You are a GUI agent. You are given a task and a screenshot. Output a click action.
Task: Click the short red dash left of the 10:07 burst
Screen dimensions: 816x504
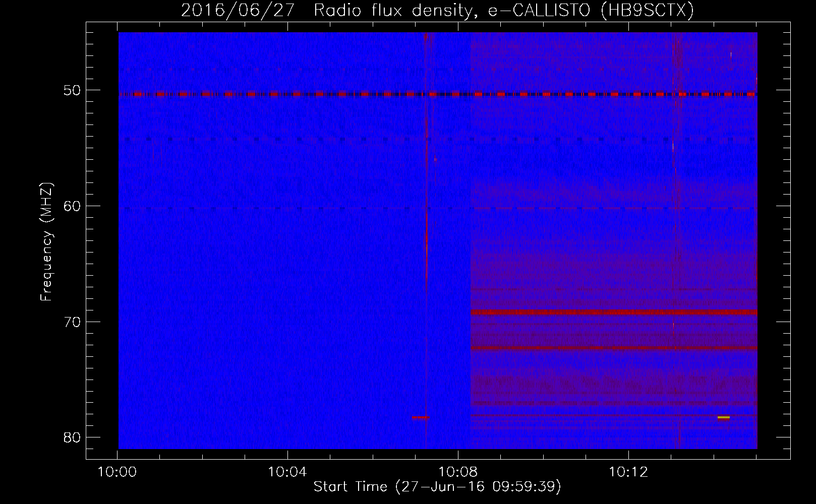(420, 417)
